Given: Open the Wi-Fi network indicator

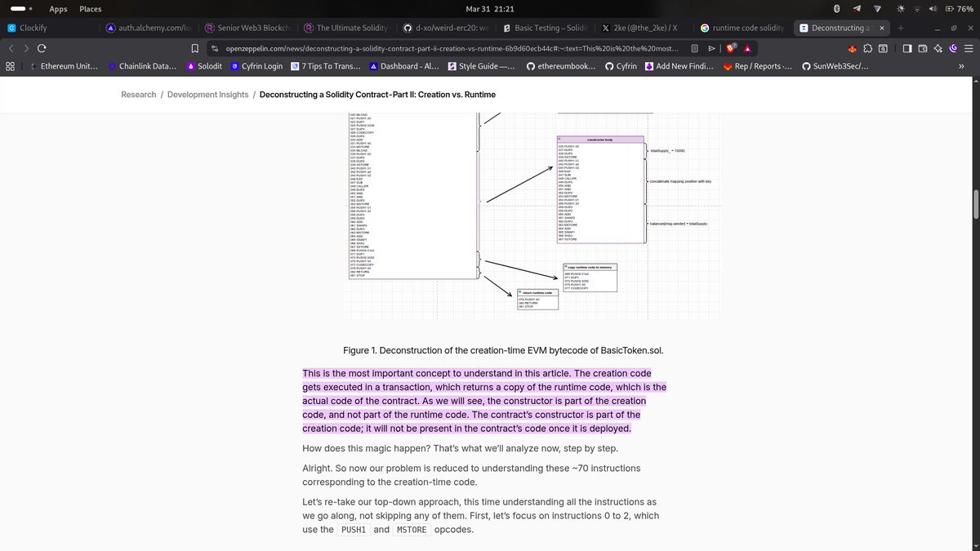Looking at the screenshot, I should tap(918, 8).
